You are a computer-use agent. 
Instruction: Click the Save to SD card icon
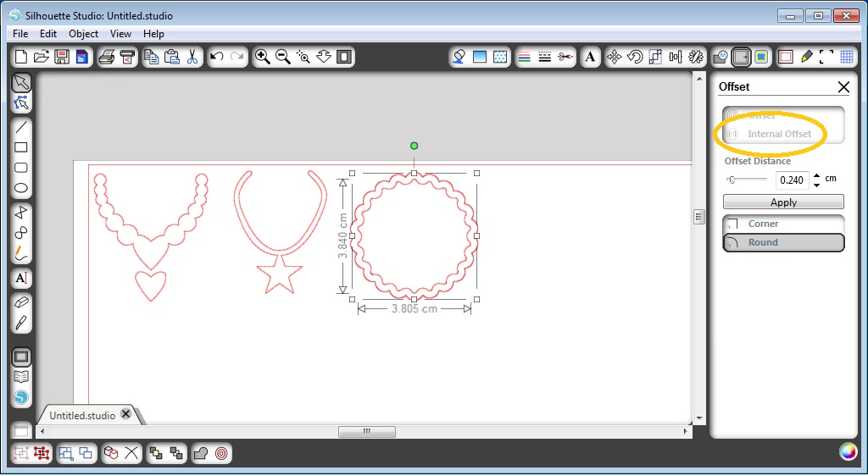click(82, 57)
